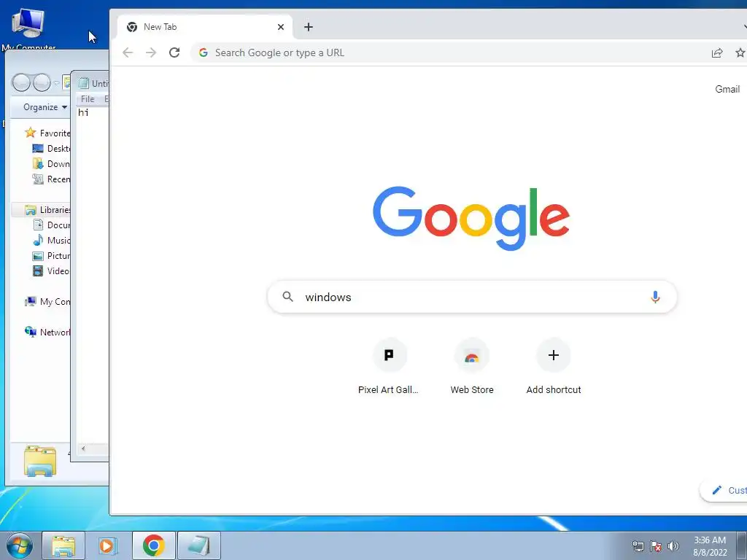
Task: Click Explorer forward navigation button
Action: 42,83
